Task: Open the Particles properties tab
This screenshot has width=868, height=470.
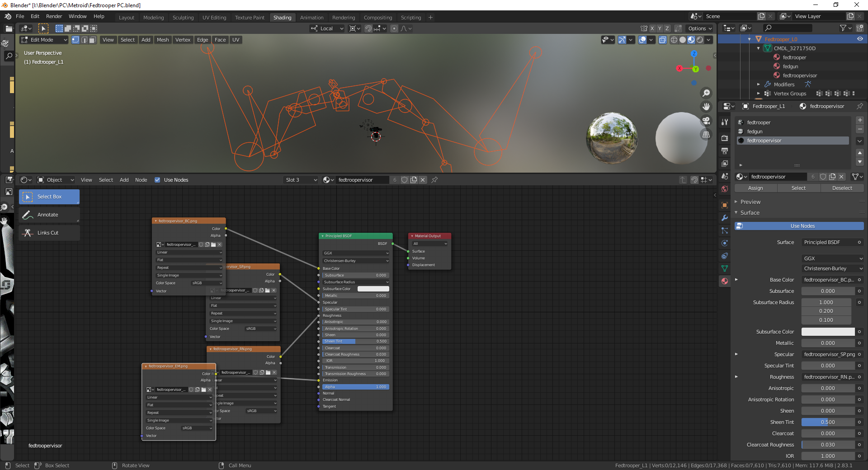Action: click(x=725, y=230)
